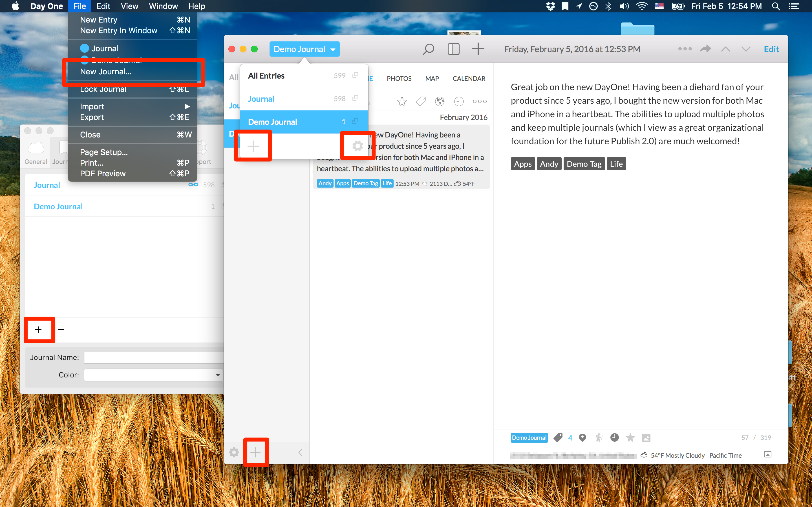Click the Edit button

coord(771,49)
